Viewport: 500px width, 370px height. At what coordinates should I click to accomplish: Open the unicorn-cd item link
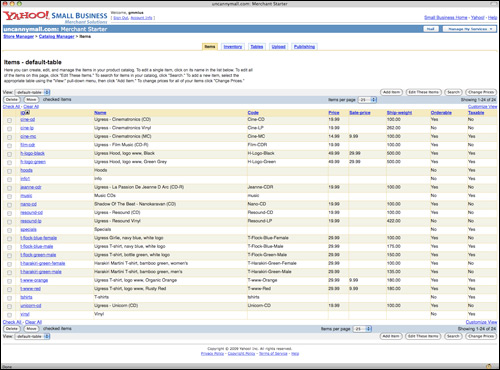pos(31,305)
